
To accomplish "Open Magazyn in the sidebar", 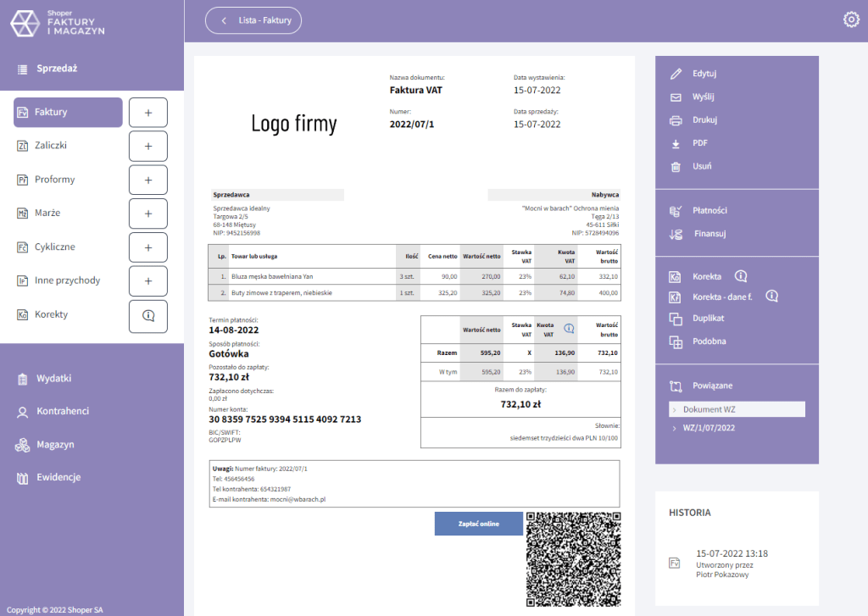I will click(55, 444).
